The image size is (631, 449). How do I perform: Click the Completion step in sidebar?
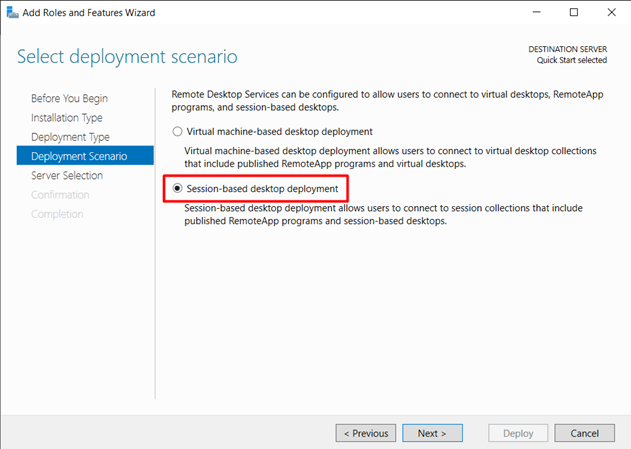(x=57, y=214)
